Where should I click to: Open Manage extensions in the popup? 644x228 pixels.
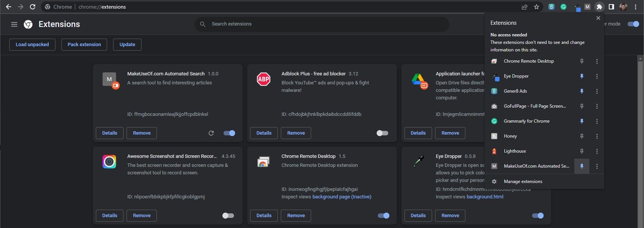544,181
